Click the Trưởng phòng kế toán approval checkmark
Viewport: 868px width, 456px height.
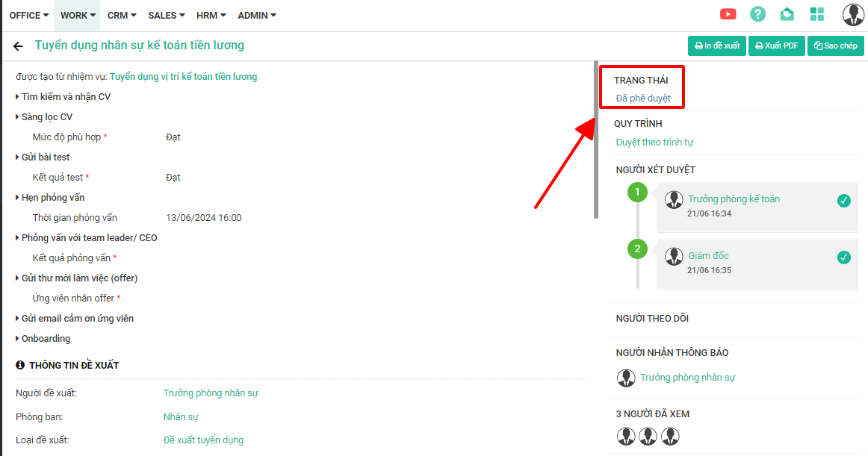pyautogui.click(x=844, y=200)
